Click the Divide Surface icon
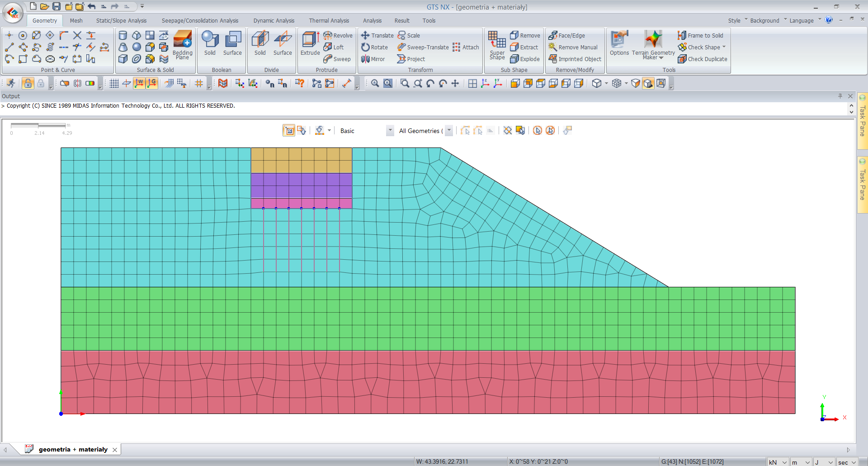 point(283,43)
